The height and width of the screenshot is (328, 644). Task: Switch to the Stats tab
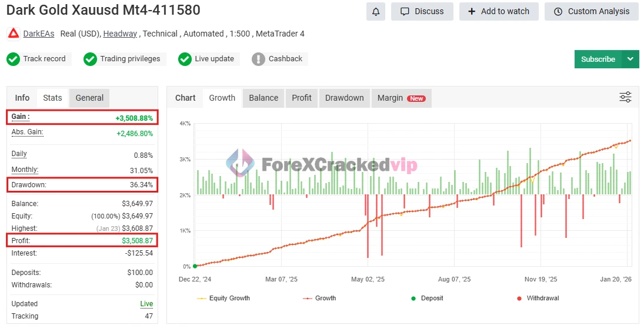coord(52,98)
